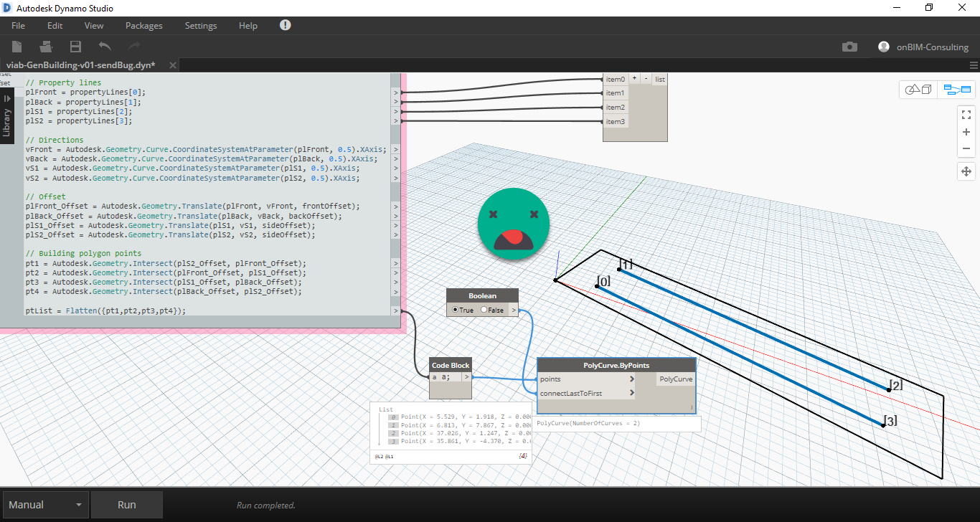Click the green crashed smiley face icon

514,224
